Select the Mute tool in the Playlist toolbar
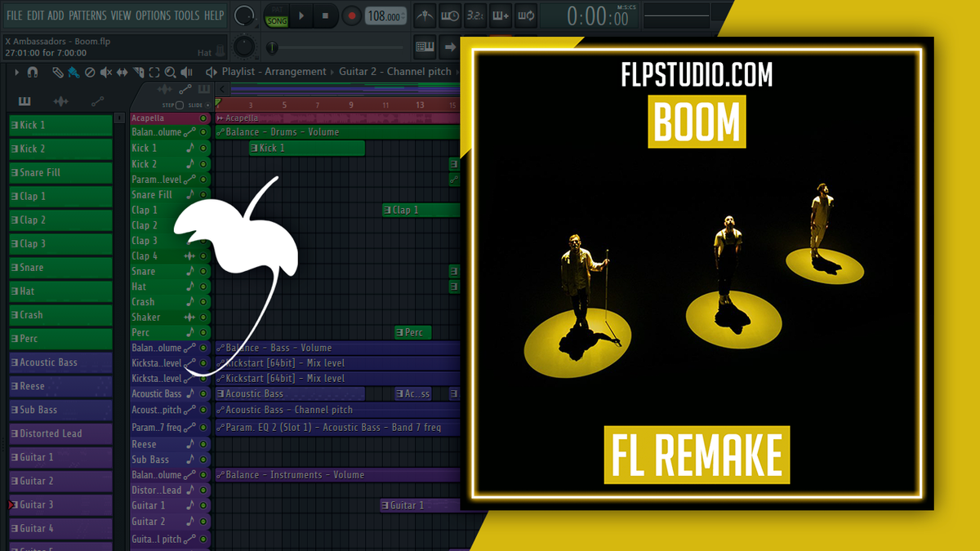The height and width of the screenshot is (551, 980). click(105, 72)
